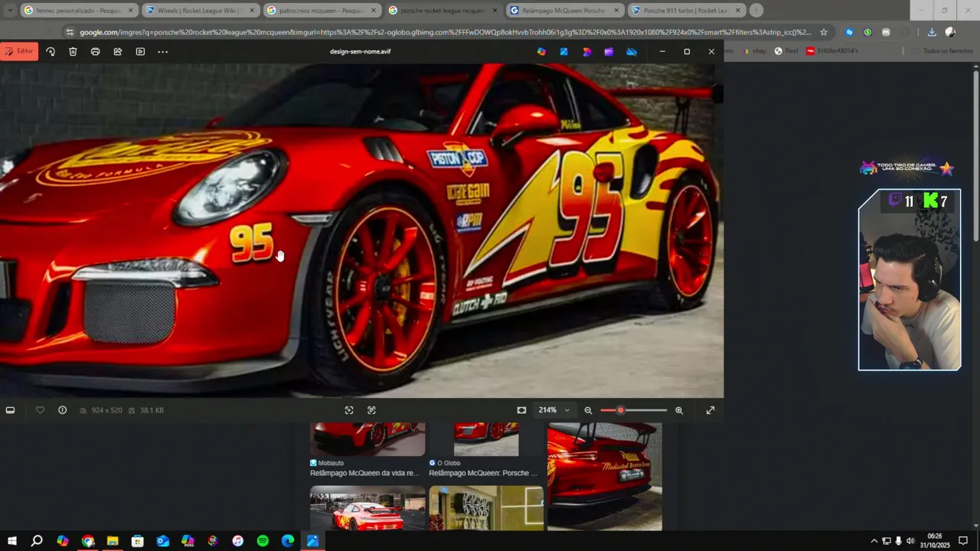Open Chrome from the taskbar
Image resolution: width=980 pixels, height=551 pixels.
pos(88,541)
